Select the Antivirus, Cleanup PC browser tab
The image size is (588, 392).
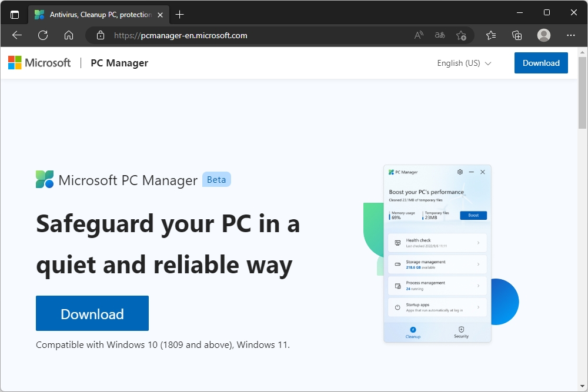[x=99, y=15]
